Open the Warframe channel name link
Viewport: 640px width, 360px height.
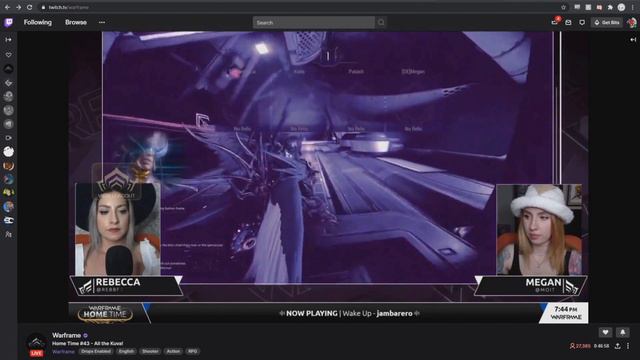tap(67, 335)
